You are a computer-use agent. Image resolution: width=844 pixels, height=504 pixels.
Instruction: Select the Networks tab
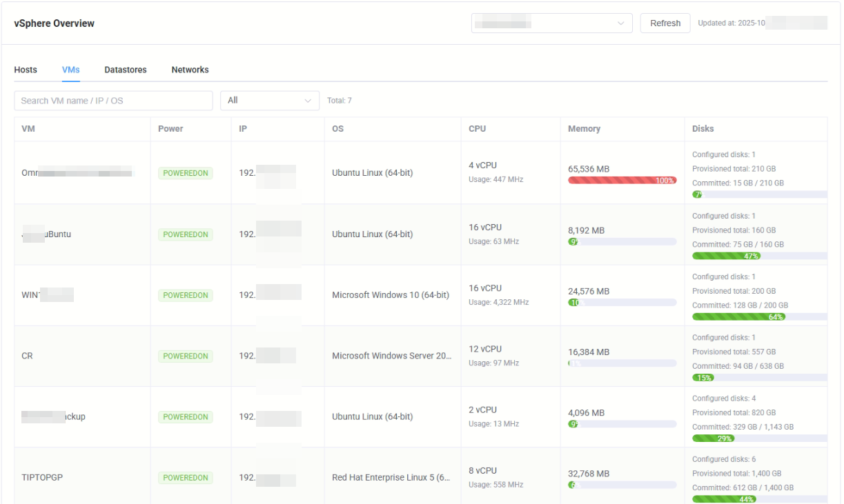190,70
